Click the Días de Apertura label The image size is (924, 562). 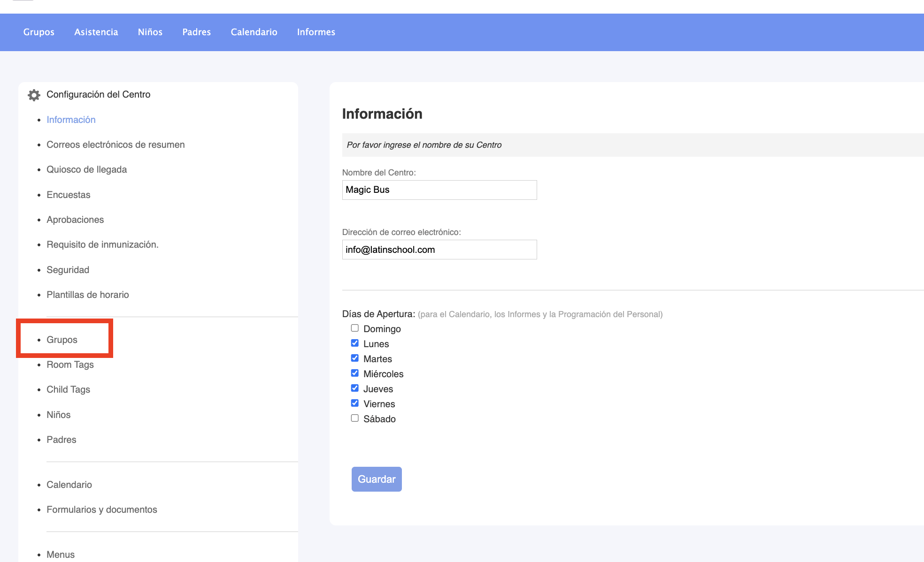378,314
